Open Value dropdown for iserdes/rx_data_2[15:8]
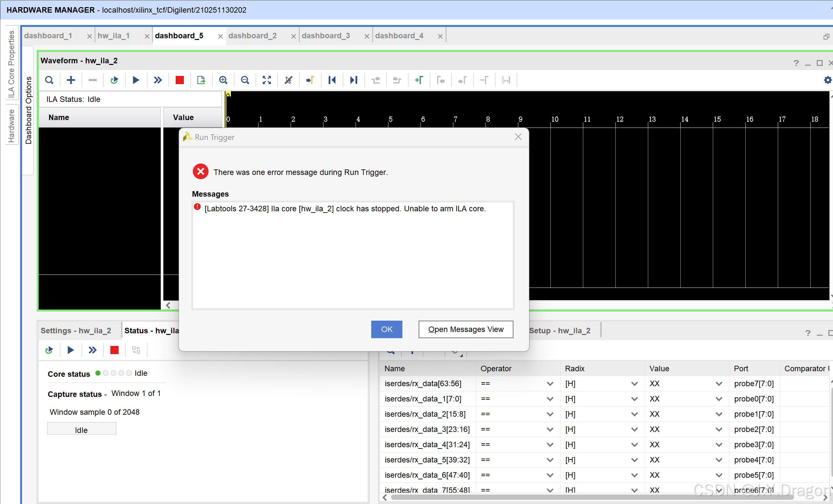 pos(719,414)
